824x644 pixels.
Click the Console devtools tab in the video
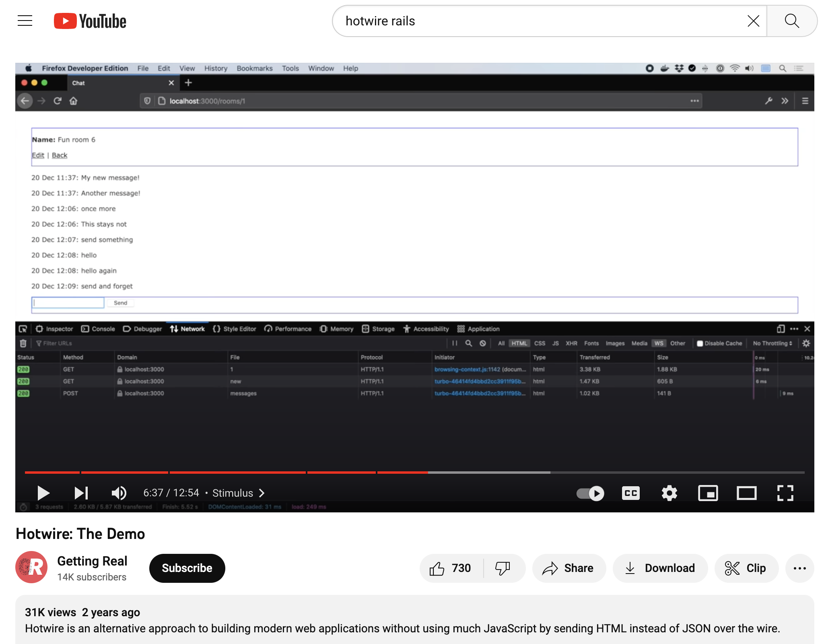pos(98,329)
